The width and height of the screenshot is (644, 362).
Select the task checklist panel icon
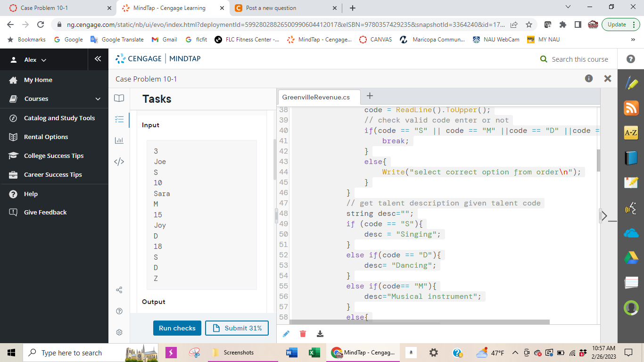pos(119,120)
